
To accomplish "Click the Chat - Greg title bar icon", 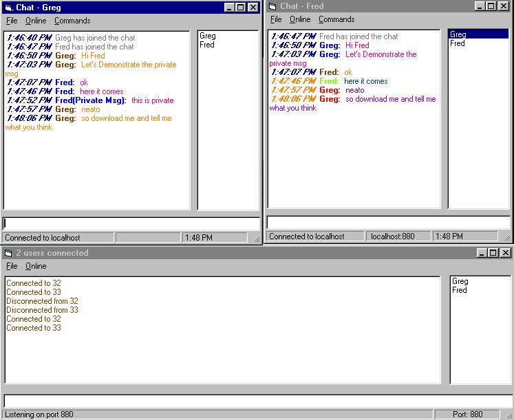I will click(x=8, y=8).
